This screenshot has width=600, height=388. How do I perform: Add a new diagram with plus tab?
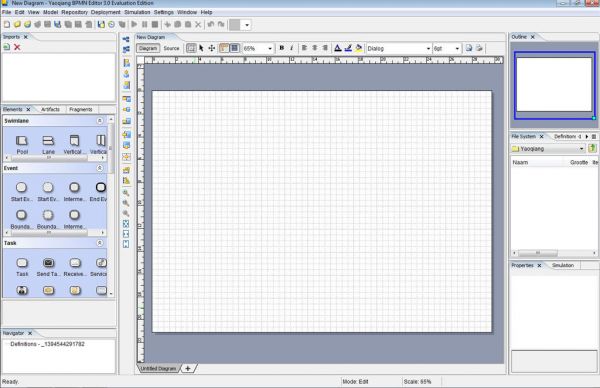pyautogui.click(x=188, y=368)
